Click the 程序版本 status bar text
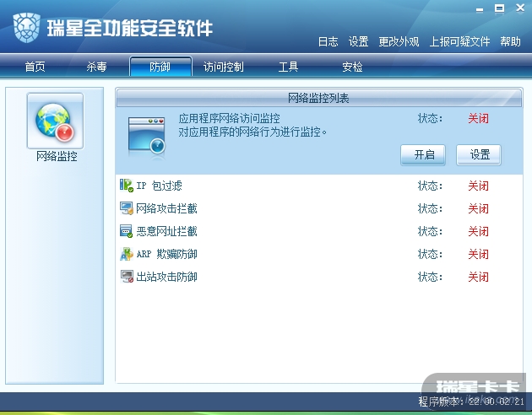 [471, 402]
